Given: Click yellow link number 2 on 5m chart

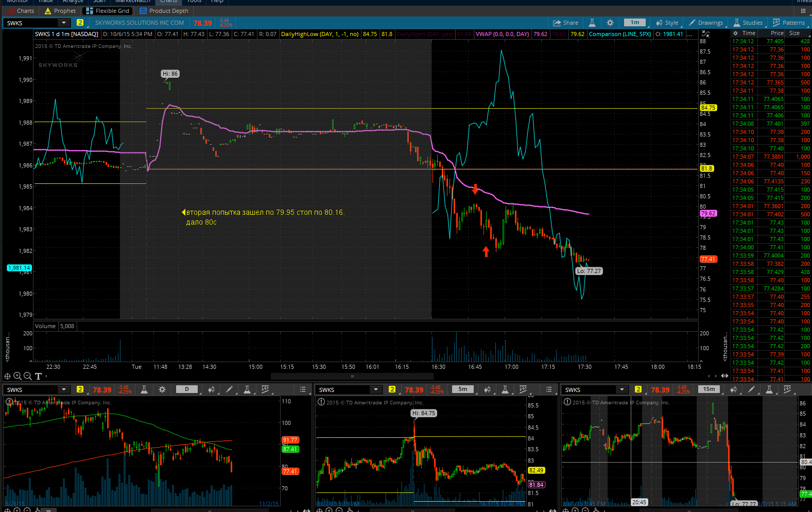Looking at the screenshot, I should tap(392, 389).
